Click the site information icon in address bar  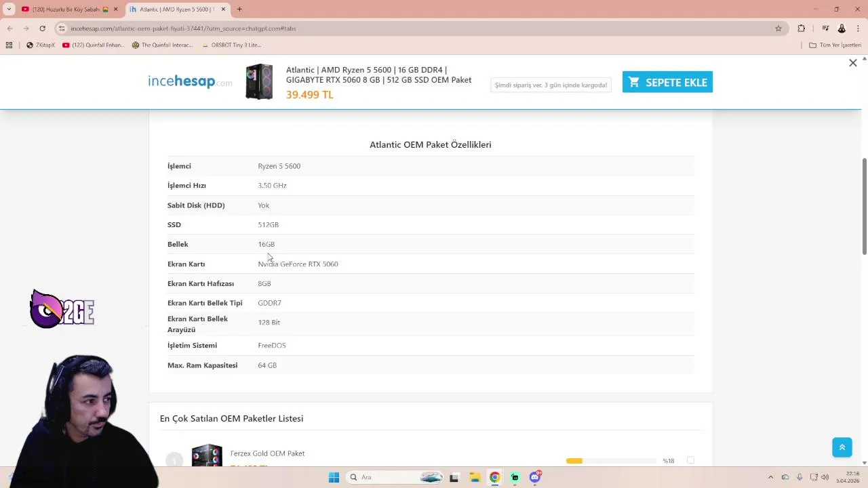[x=62, y=28]
